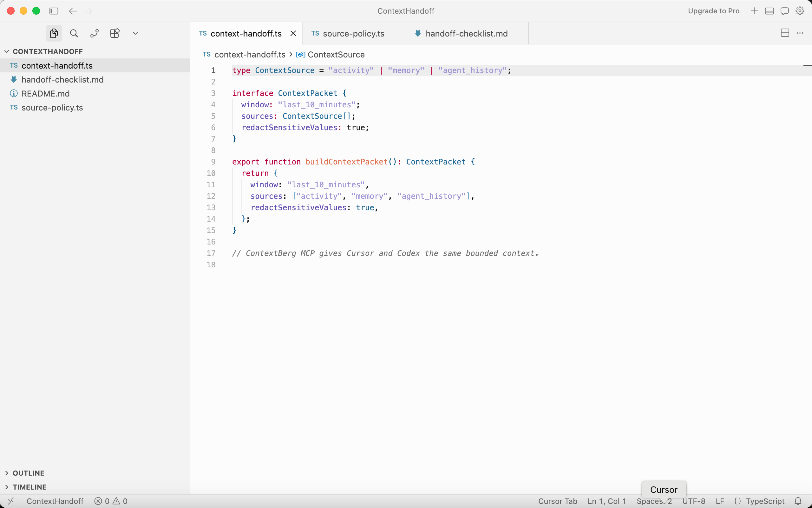Split the editor layout icon
This screenshot has height=508, width=812.
(x=785, y=33)
